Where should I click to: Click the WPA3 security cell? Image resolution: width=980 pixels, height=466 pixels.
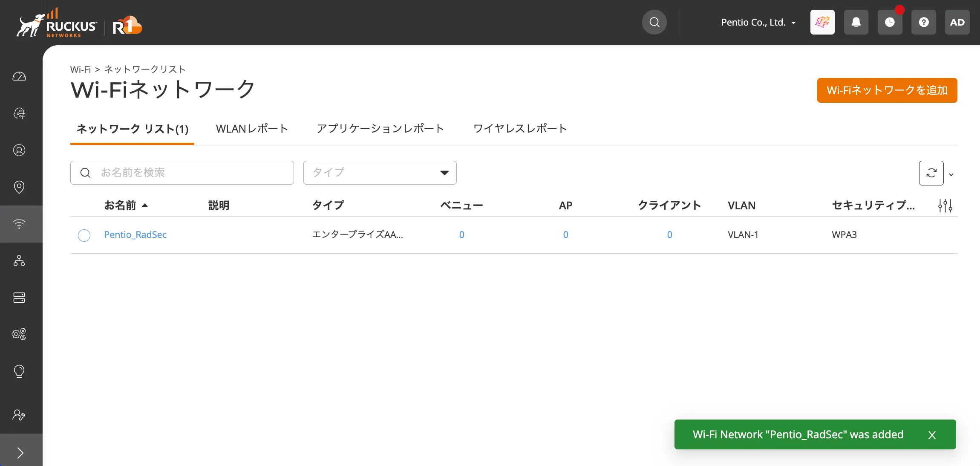pyautogui.click(x=844, y=234)
